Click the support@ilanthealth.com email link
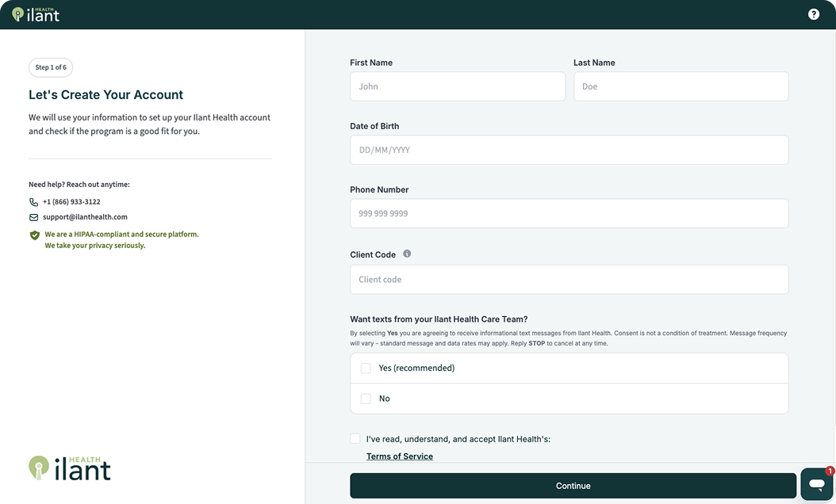Screen dimensions: 836x504 pyautogui.click(x=85, y=216)
